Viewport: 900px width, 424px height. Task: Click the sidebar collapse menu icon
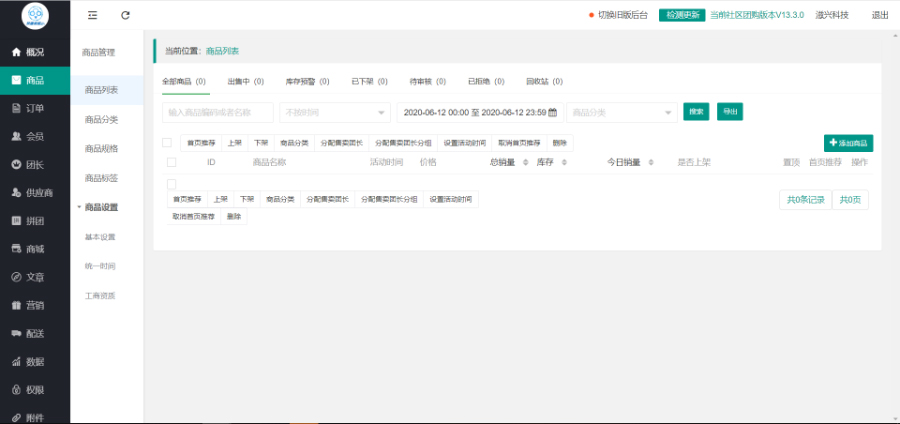[92, 15]
